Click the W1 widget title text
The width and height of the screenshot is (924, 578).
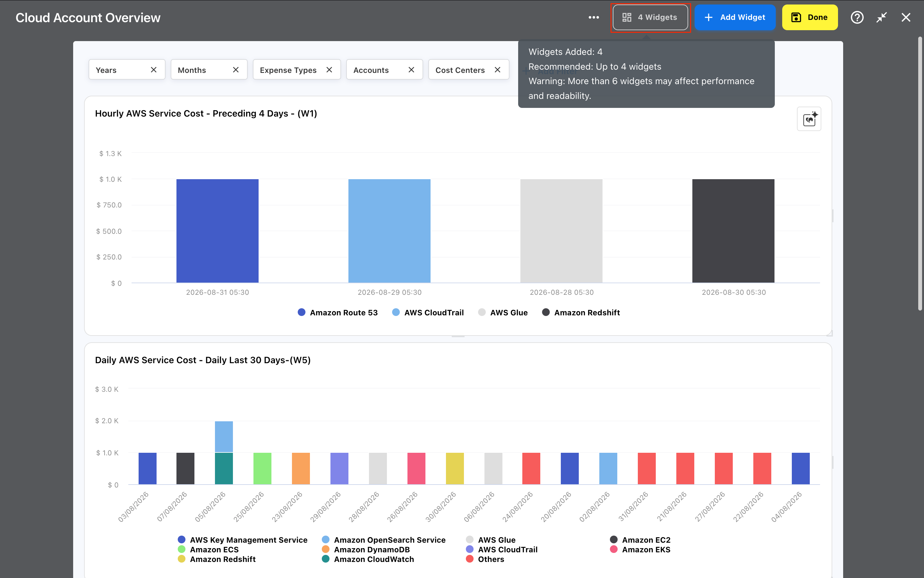(206, 114)
